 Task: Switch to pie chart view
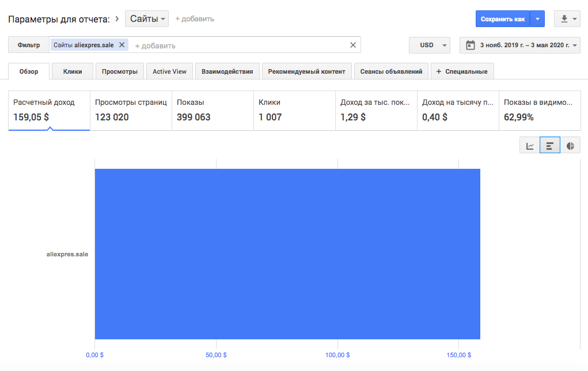click(570, 146)
